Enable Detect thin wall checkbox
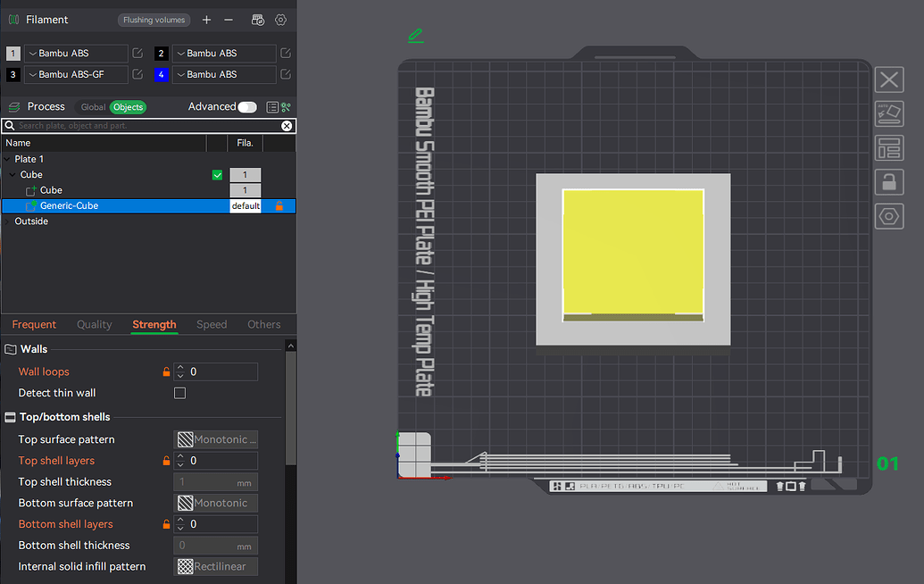This screenshot has width=924, height=584. click(x=179, y=393)
